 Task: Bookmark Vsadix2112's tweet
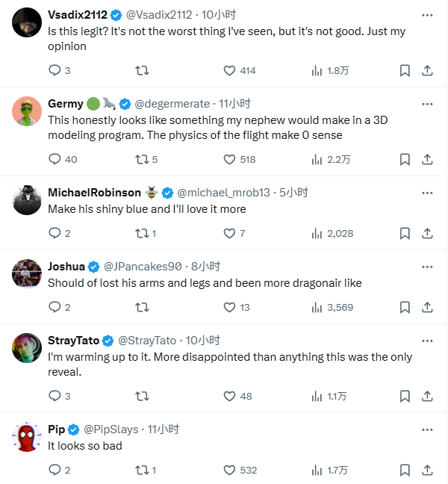404,70
